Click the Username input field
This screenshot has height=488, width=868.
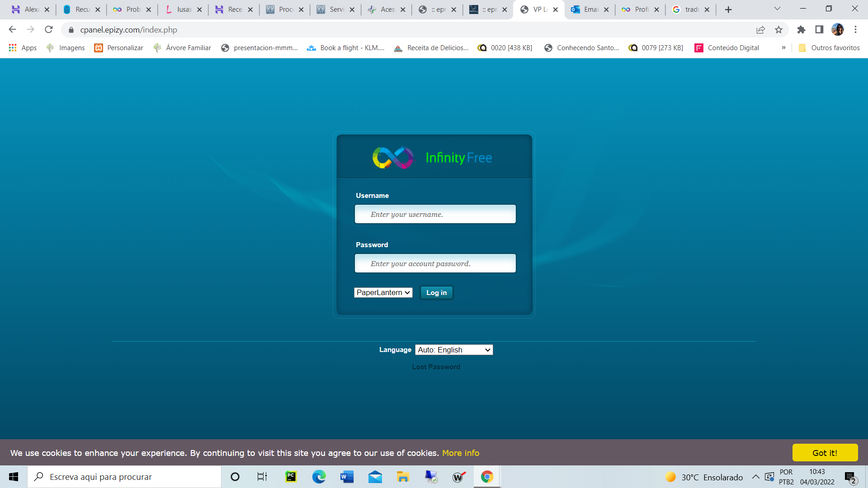(x=435, y=214)
